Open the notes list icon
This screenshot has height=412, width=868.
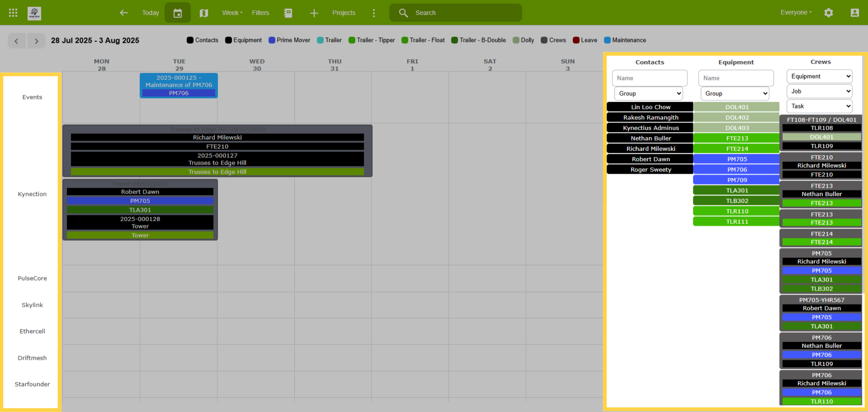288,13
